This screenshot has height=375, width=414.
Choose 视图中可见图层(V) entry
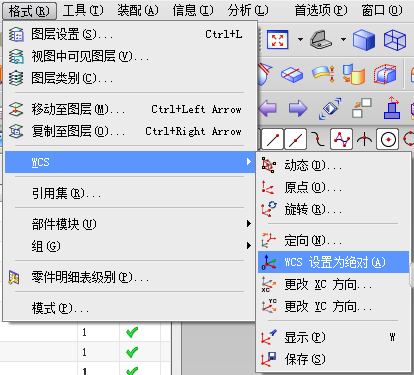point(130,56)
